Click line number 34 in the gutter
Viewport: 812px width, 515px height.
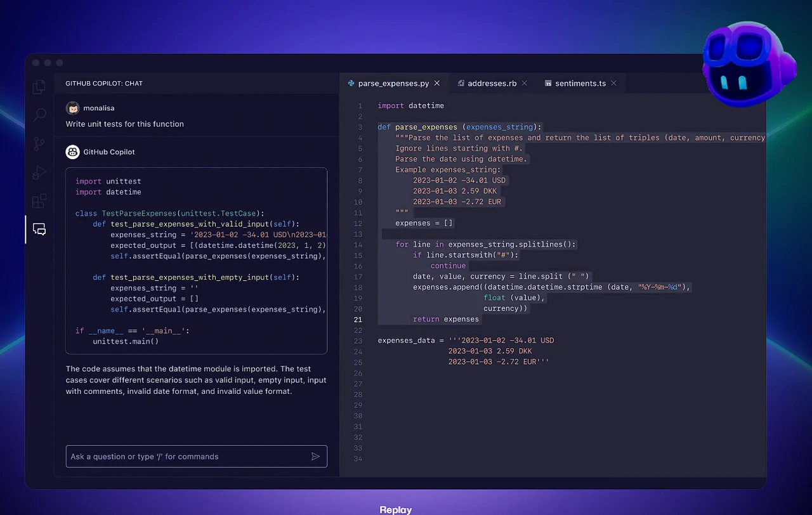tap(358, 458)
